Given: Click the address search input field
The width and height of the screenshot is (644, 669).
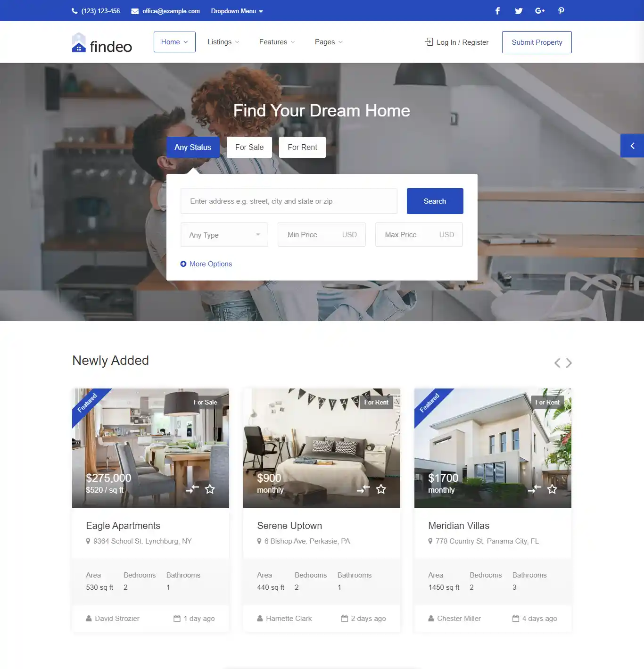Looking at the screenshot, I should pyautogui.click(x=289, y=201).
